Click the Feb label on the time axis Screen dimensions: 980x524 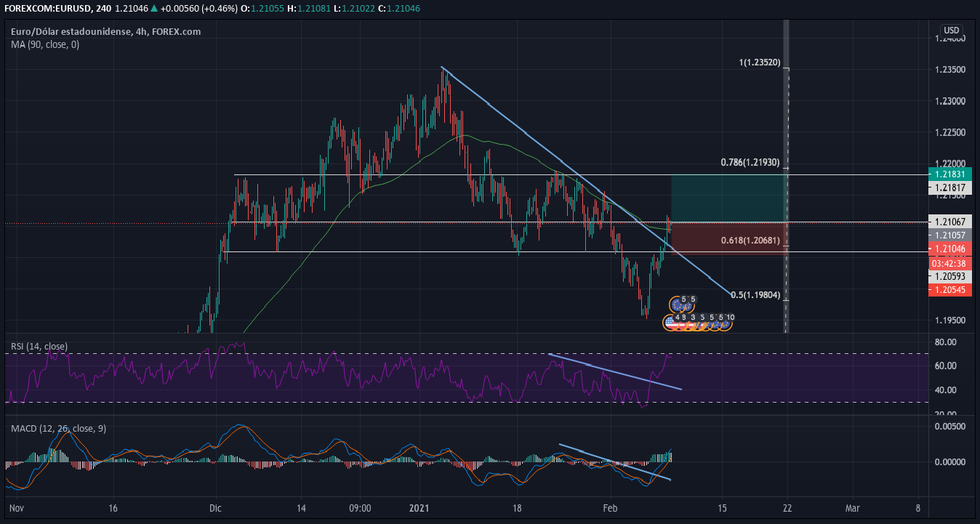(610, 508)
